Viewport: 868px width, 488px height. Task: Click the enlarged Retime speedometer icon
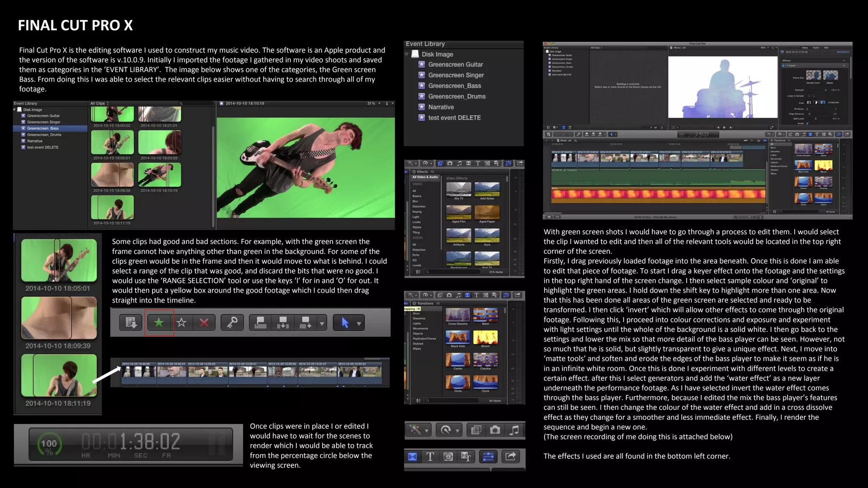[446, 430]
